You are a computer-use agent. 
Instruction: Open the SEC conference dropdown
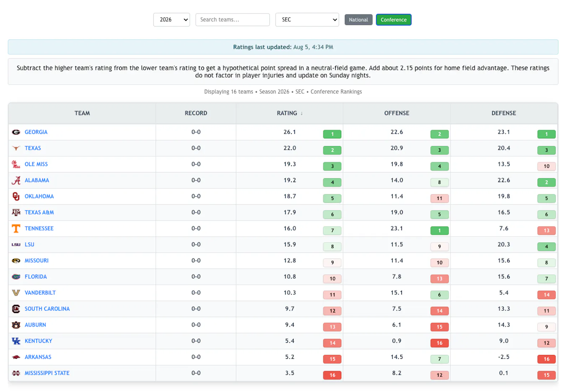(307, 20)
